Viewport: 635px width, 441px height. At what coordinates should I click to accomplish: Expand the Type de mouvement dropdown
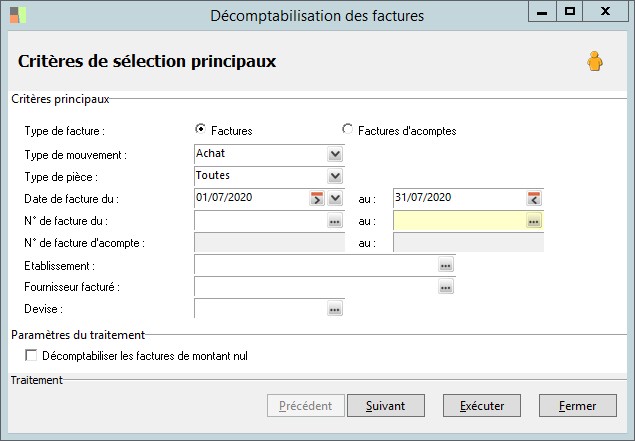[335, 154]
